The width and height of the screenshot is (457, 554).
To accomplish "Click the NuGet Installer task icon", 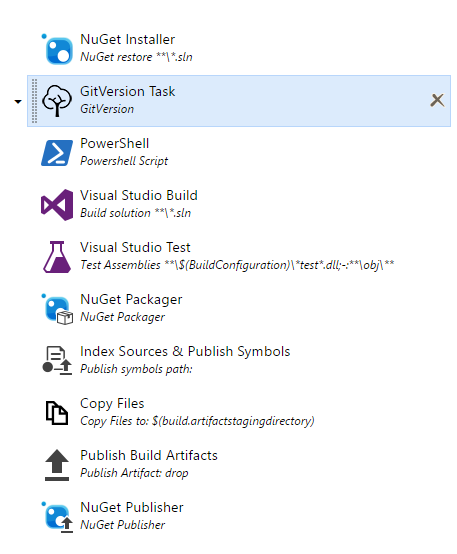I will (57, 49).
